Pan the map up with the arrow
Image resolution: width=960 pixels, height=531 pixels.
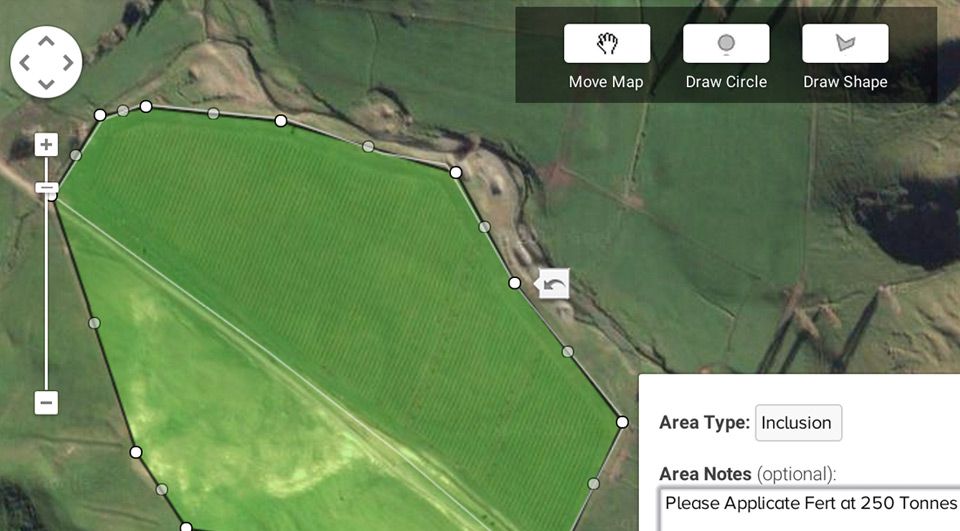tap(47, 42)
